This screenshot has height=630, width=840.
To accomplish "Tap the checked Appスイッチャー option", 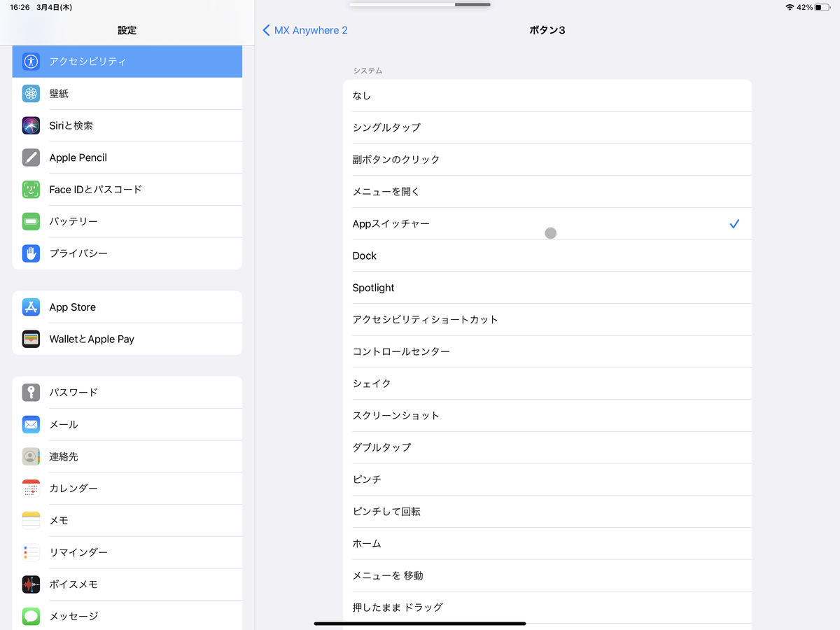I will click(547, 224).
